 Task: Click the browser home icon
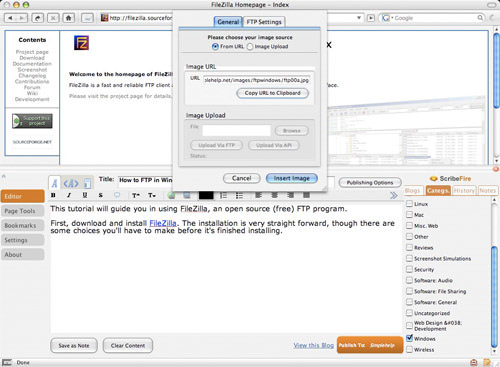tap(69, 18)
